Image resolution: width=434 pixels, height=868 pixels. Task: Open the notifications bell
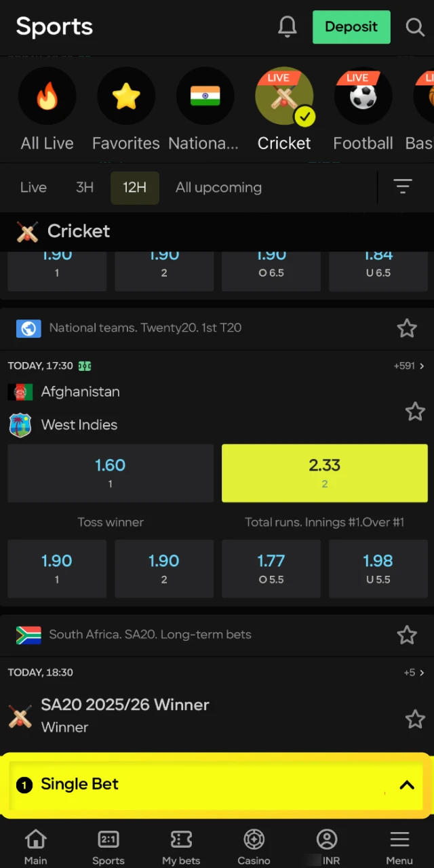coord(288,27)
